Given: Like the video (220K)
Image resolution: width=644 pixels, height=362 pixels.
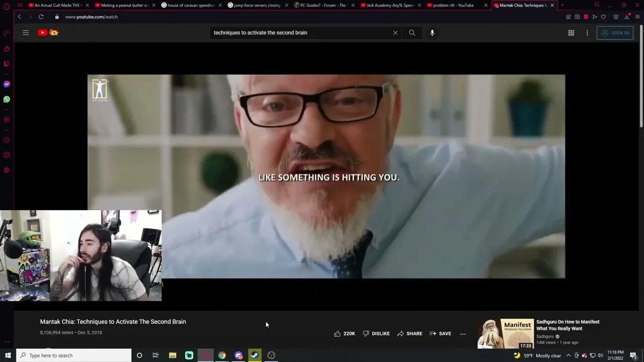Looking at the screenshot, I should [345, 333].
